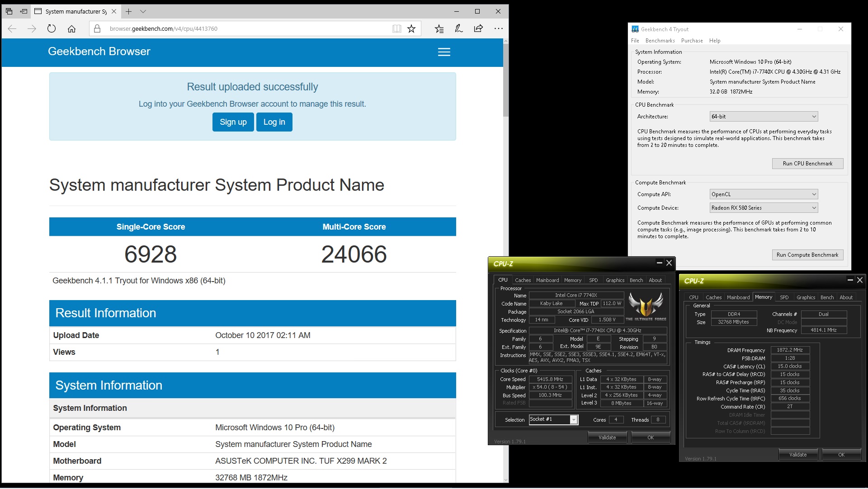Screen dimensions: 868x489
Task: Switch to Graphics tab in CPU-Z Memory window
Action: (806, 297)
